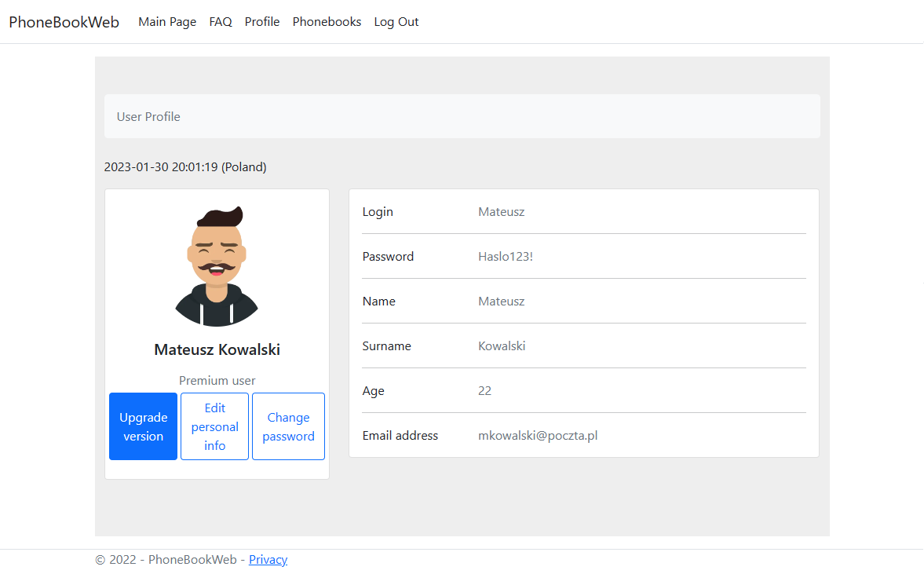Select the name Mateusz Kowalski
Viewport: 924px width, 574px height.
click(x=217, y=349)
